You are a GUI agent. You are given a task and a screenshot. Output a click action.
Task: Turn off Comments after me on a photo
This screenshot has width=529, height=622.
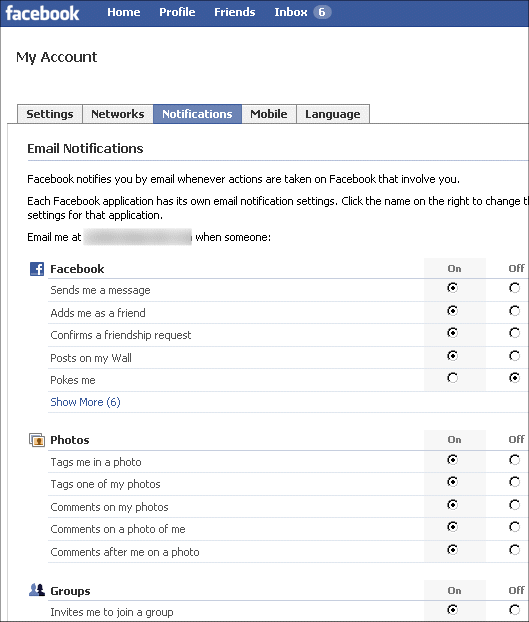pyautogui.click(x=514, y=550)
